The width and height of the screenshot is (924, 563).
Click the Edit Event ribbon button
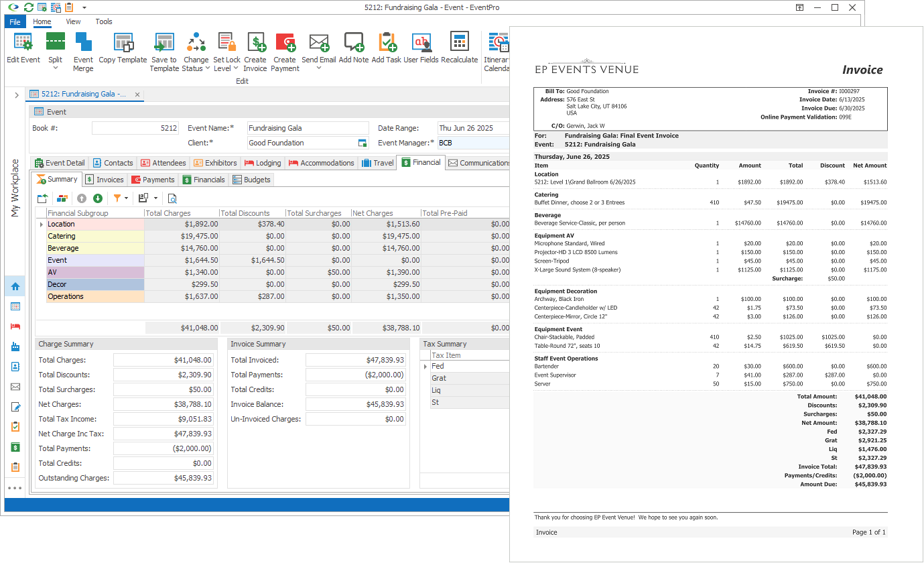(x=23, y=49)
